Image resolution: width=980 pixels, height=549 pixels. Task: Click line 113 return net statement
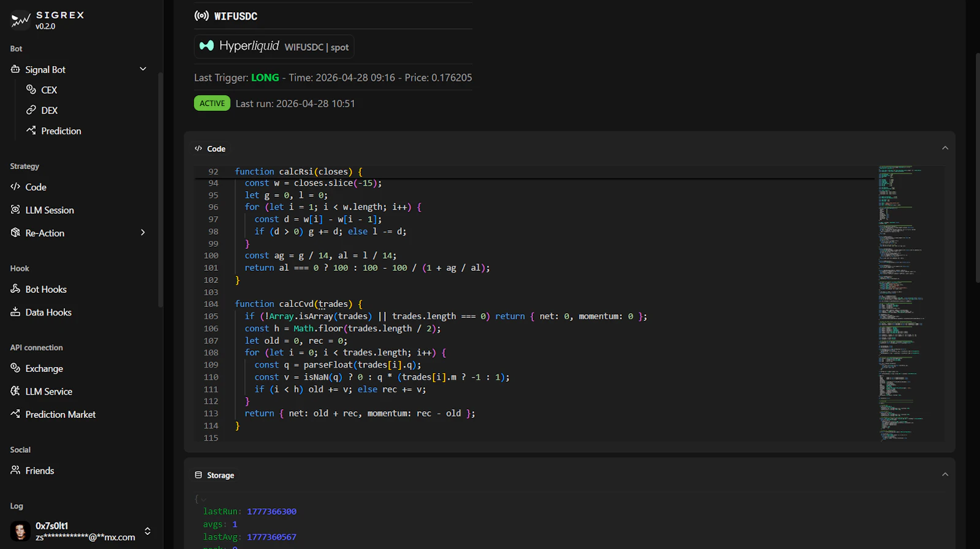360,414
